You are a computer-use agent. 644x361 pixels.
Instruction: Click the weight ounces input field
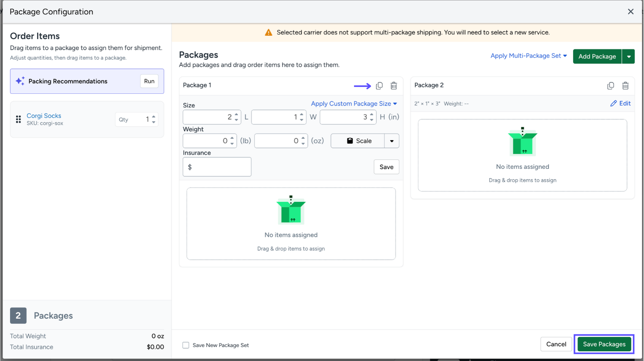[x=281, y=141]
